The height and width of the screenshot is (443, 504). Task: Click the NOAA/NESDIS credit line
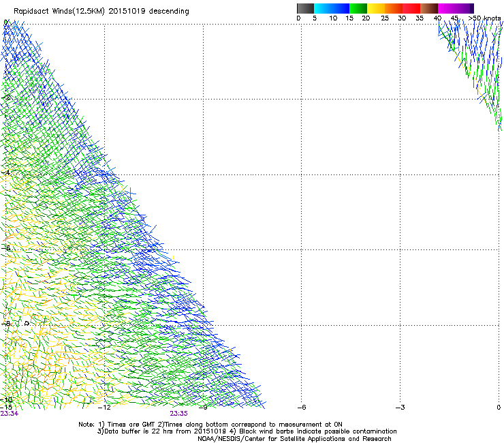pos(294,439)
